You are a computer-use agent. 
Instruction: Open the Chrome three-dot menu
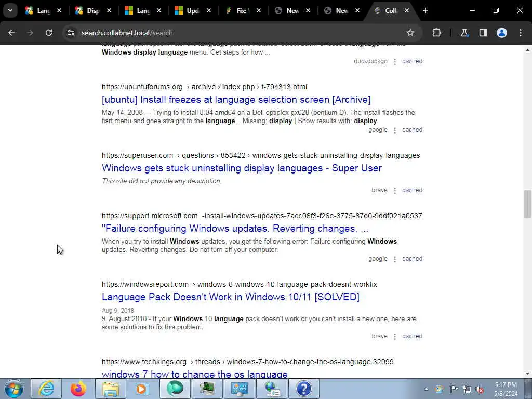[x=521, y=33]
